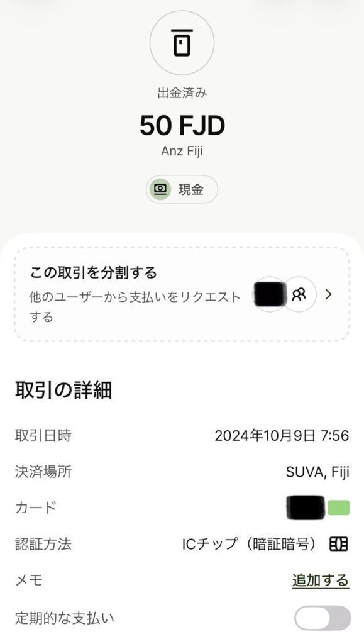This screenshot has height=644, width=364.
Task: Tap the masked card icon beside the green card
Action: pyautogui.click(x=306, y=506)
